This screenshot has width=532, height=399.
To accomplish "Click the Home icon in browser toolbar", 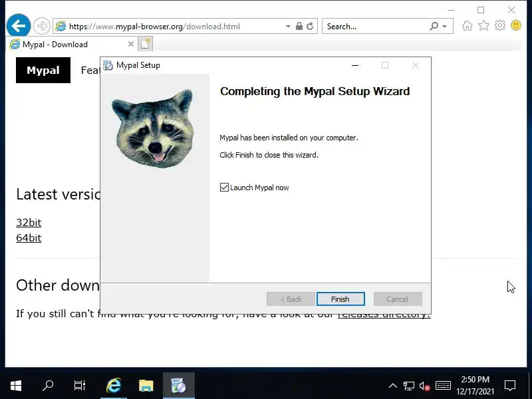I will (x=467, y=26).
